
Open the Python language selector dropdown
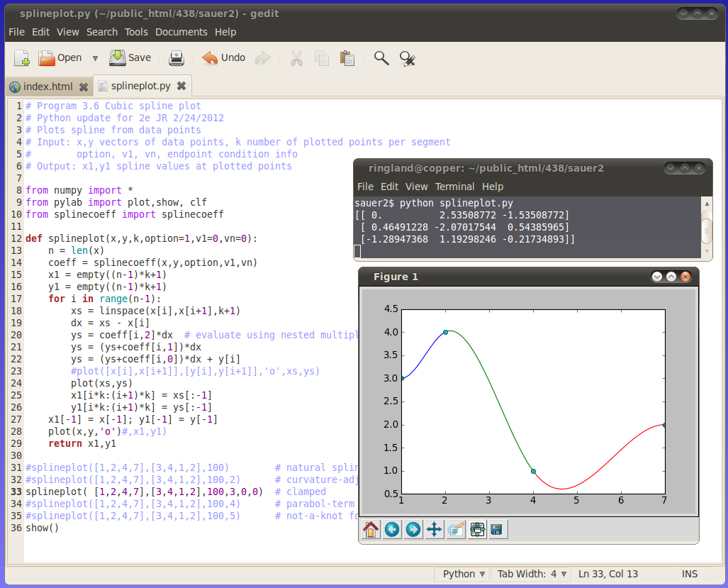click(464, 574)
